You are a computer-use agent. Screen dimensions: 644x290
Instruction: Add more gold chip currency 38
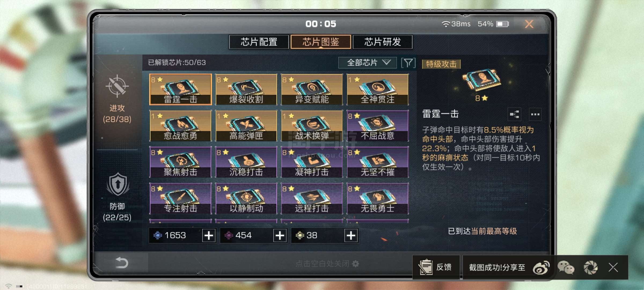click(351, 235)
